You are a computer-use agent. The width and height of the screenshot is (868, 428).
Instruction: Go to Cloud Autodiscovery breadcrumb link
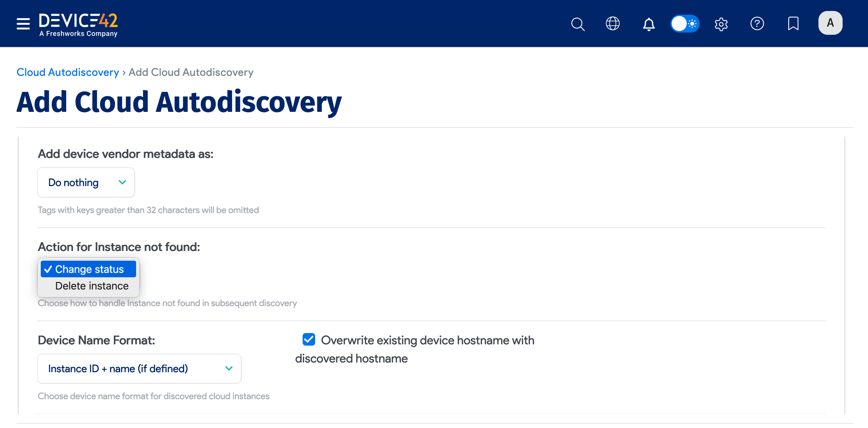[68, 72]
